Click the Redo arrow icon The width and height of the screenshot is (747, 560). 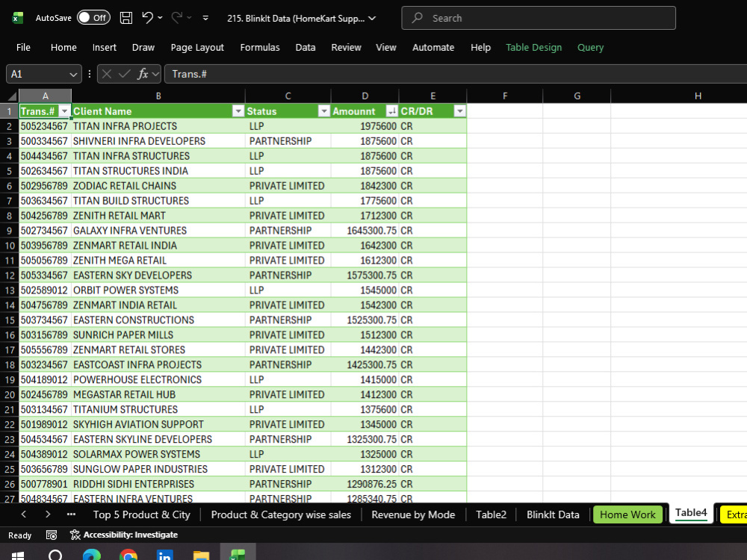177,18
